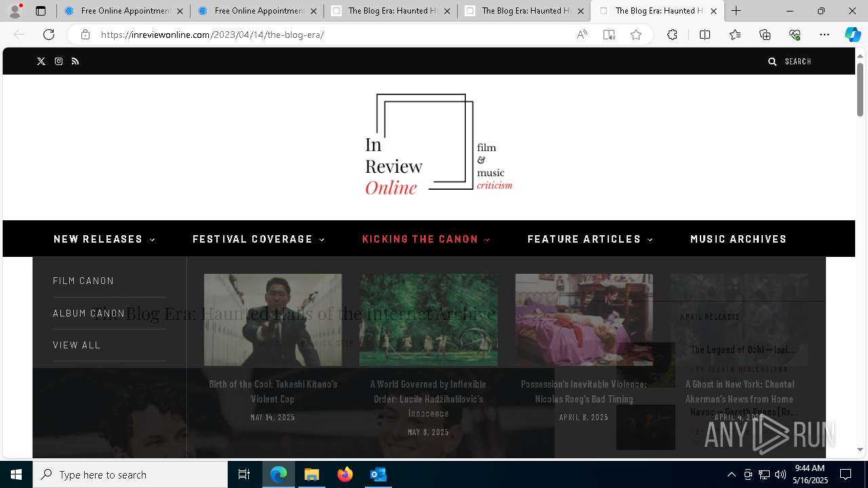Viewport: 868px width, 488px height.
Task: Close the active Blog Era tab
Action: coord(713,11)
